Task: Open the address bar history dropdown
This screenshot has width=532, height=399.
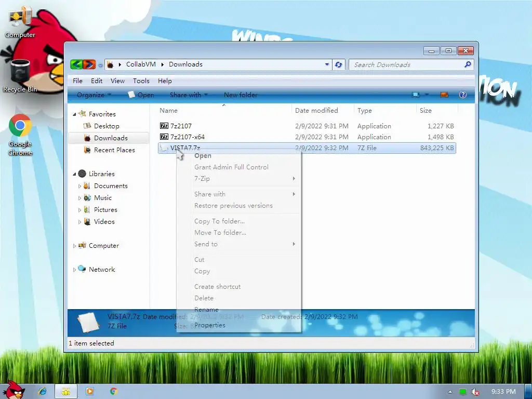Action: 327,64
